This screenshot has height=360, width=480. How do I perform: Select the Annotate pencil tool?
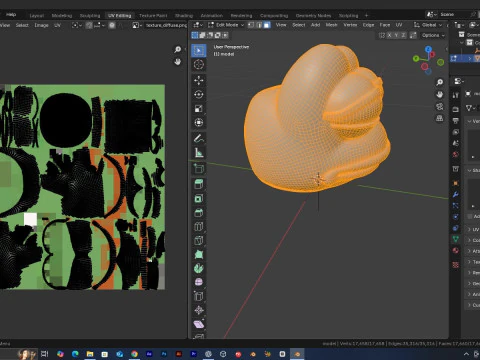[199, 138]
